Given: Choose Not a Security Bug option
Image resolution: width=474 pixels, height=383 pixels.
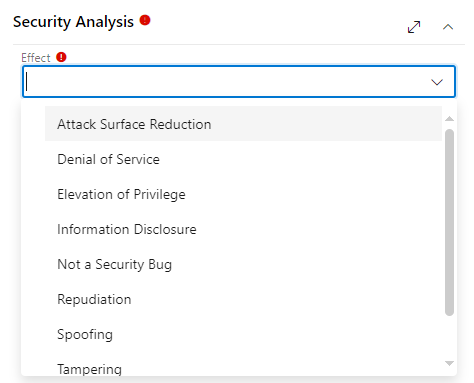Looking at the screenshot, I should click(243, 264).
